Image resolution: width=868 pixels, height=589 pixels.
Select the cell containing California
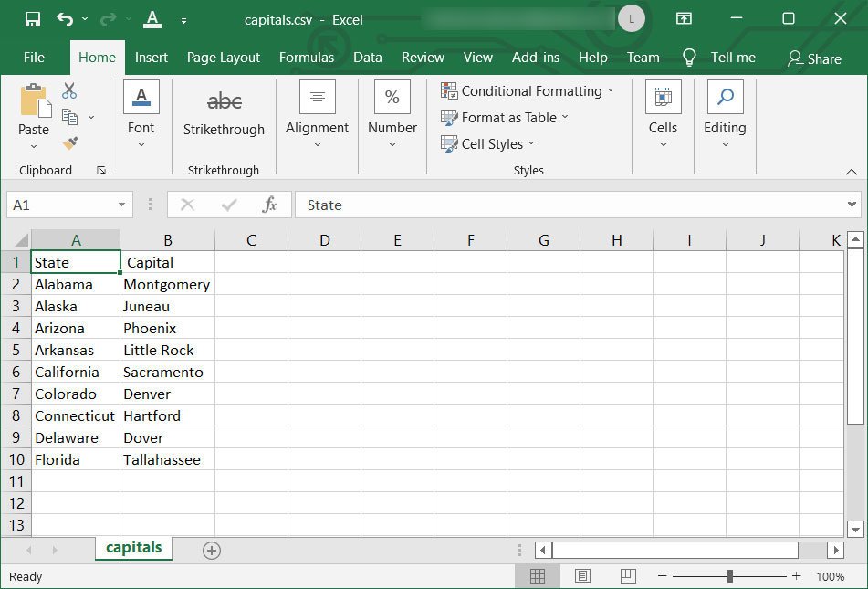pos(75,372)
